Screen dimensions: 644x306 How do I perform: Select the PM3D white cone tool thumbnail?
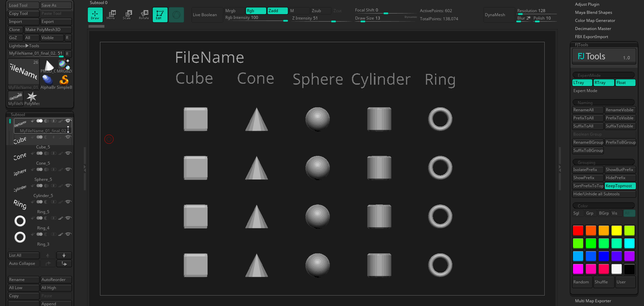[x=48, y=67]
